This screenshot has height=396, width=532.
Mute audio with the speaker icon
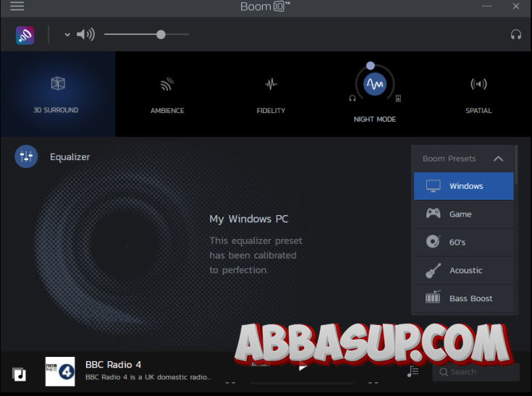pos(85,34)
